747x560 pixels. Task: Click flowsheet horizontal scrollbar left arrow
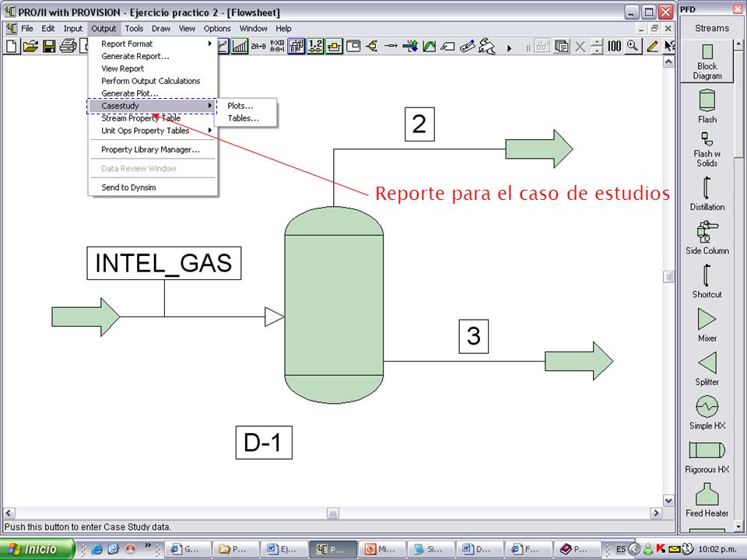(x=9, y=513)
